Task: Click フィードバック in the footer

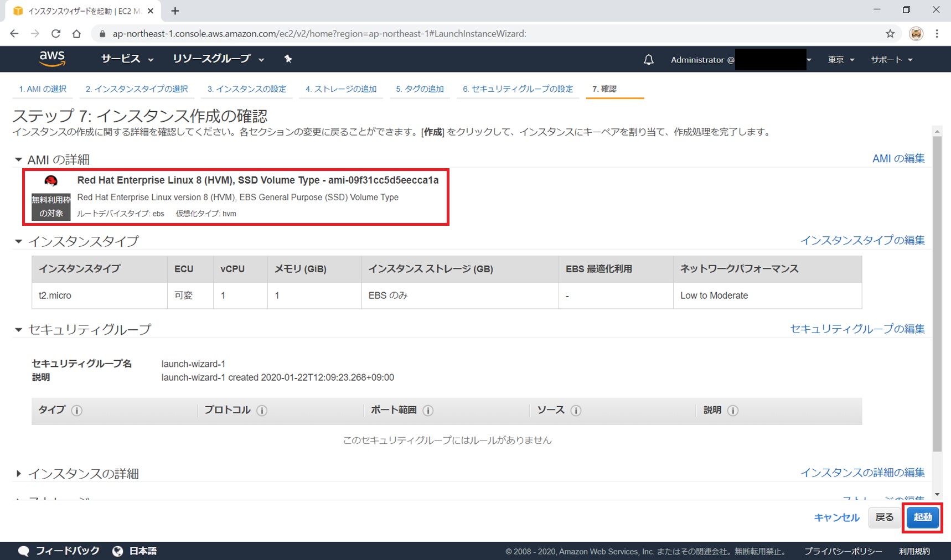Action: [x=68, y=551]
